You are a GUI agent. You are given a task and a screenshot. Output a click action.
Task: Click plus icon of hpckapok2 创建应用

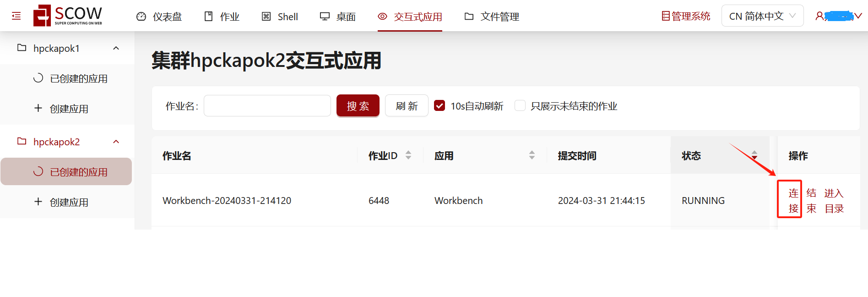coord(38,202)
